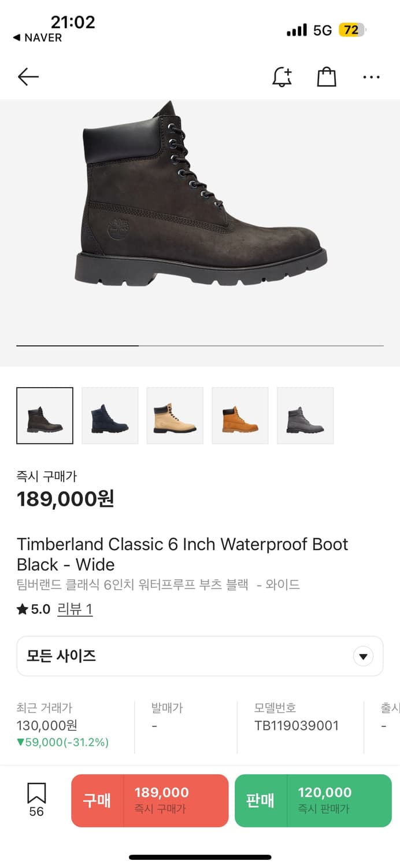Open the notification bell with add icon
Screen dimensions: 400x868
[282, 76]
